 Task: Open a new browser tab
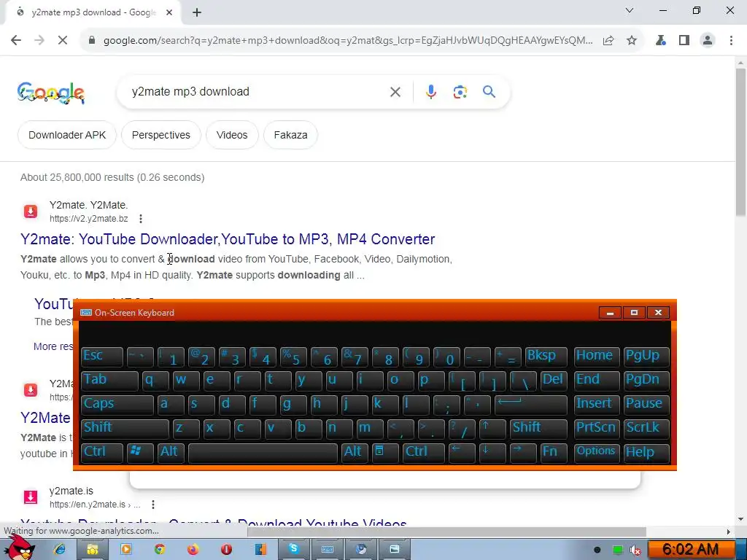point(197,12)
